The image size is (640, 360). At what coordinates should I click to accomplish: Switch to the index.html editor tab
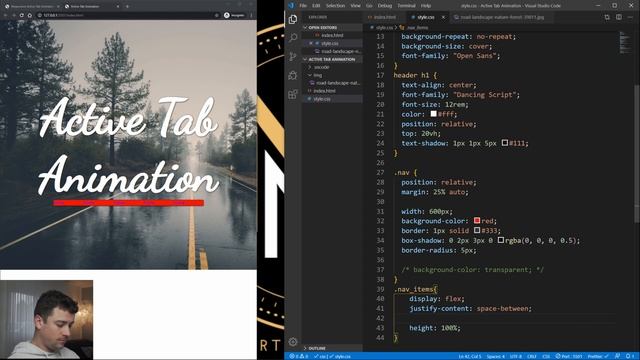click(384, 17)
